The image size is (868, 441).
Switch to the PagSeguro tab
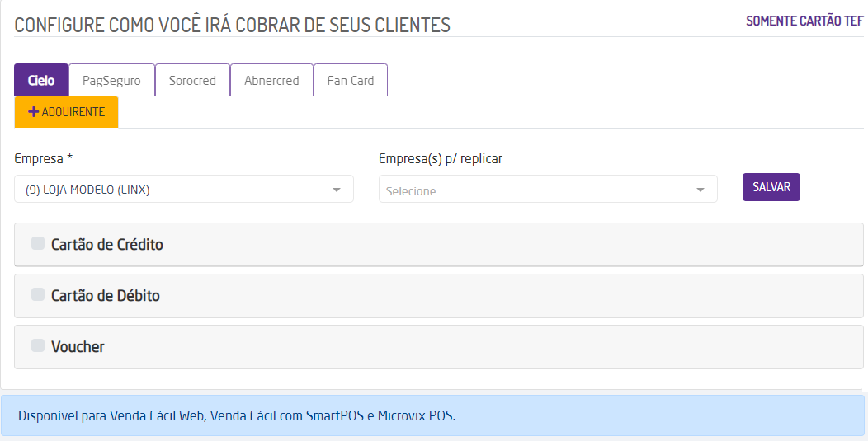(x=111, y=81)
